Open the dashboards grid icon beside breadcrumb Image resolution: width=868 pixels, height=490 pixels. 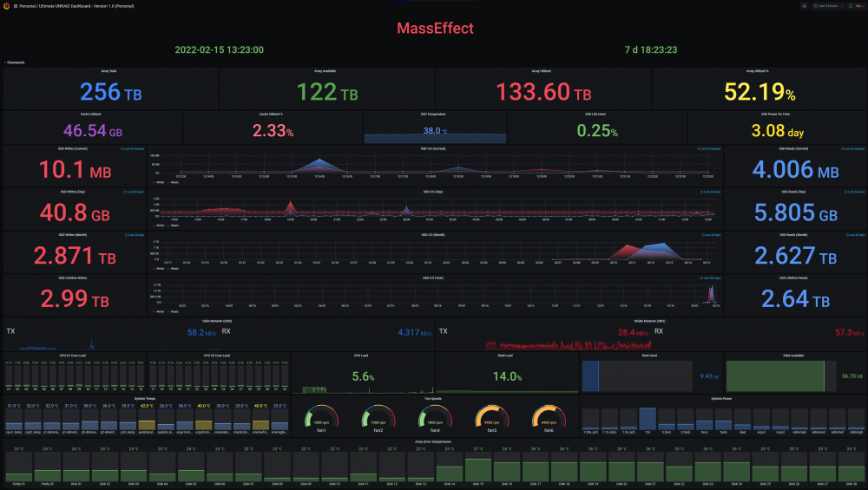click(x=16, y=6)
